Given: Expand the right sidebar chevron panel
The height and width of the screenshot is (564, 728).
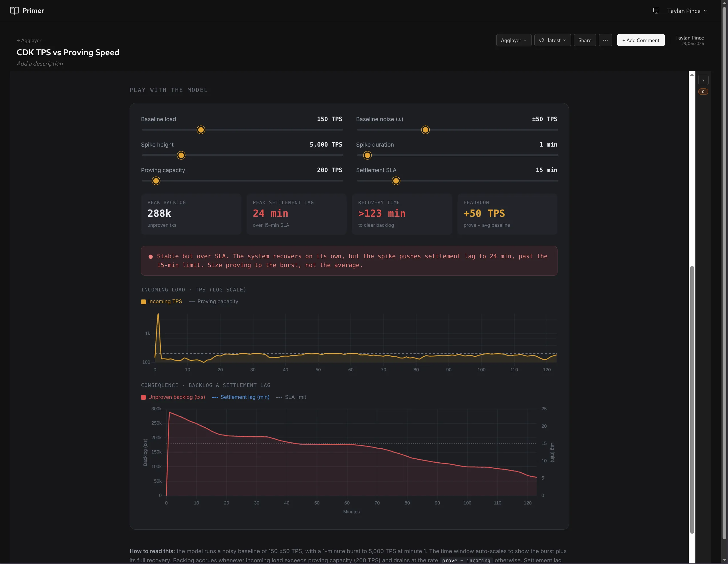Looking at the screenshot, I should [x=703, y=80].
